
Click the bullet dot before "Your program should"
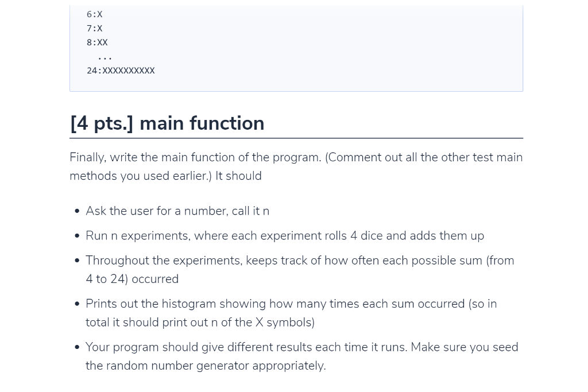(x=78, y=347)
